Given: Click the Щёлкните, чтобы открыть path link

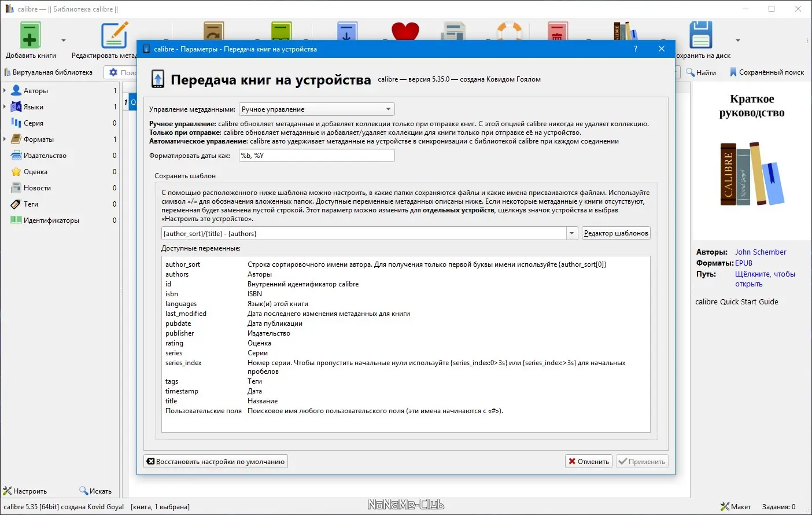Looking at the screenshot, I should [x=765, y=279].
